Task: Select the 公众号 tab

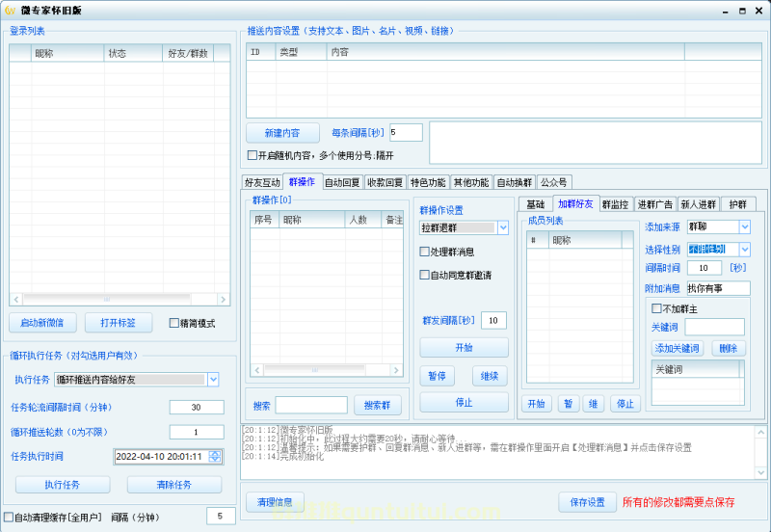Action: pyautogui.click(x=553, y=182)
